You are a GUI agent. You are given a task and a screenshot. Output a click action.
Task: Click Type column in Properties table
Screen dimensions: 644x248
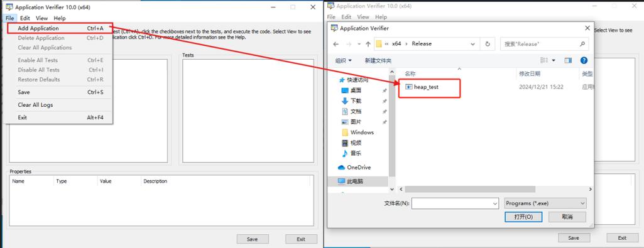pos(62,181)
